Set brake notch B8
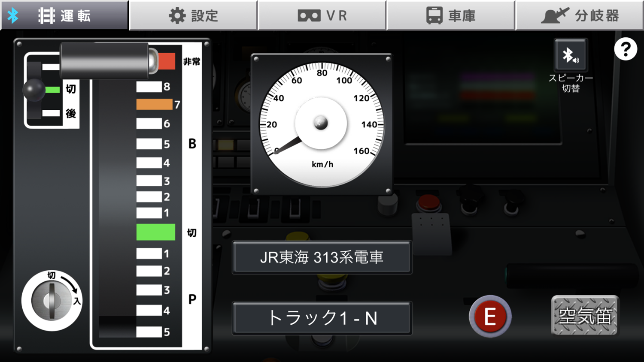The width and height of the screenshot is (644, 362). click(149, 87)
